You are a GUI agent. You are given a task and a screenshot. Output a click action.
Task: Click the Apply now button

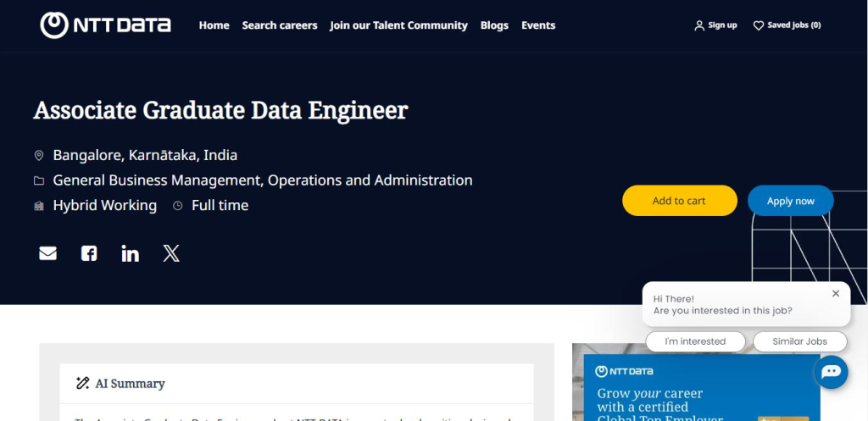(791, 201)
